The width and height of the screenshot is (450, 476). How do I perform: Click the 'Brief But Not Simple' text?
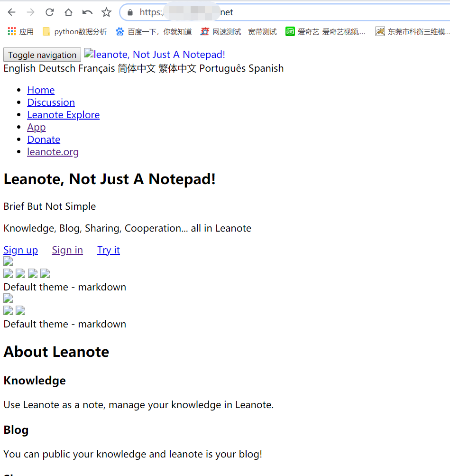click(50, 206)
